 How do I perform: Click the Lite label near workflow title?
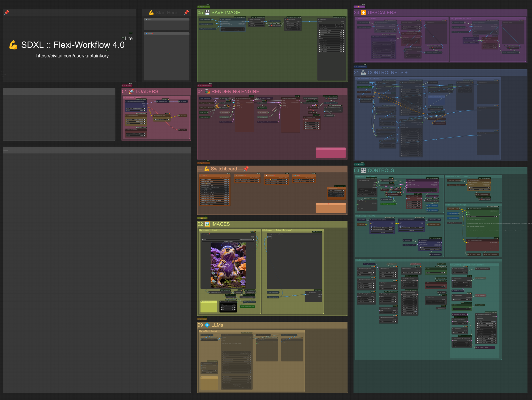(x=129, y=38)
